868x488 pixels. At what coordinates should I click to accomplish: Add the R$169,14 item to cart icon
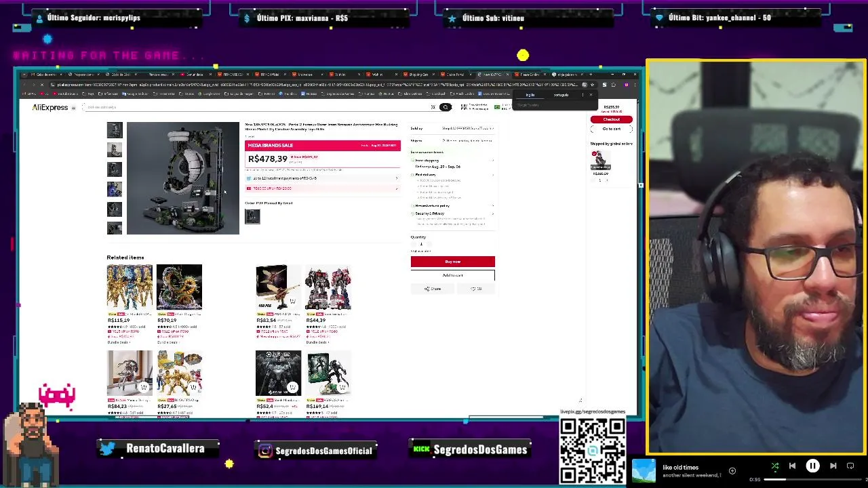342,387
